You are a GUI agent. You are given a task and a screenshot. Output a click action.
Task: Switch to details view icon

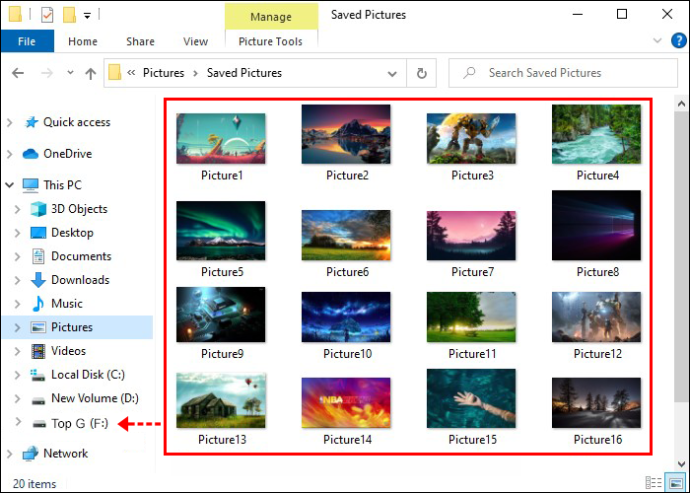coord(653,482)
